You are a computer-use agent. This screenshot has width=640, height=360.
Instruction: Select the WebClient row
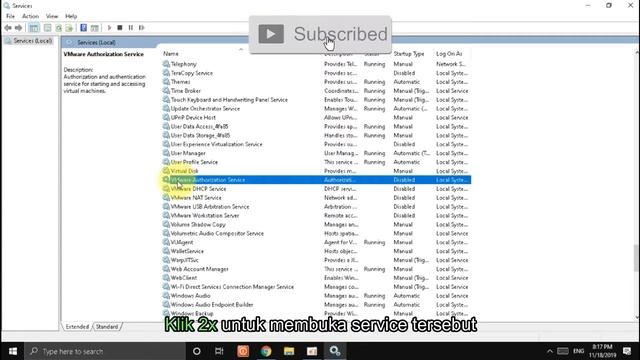316,278
